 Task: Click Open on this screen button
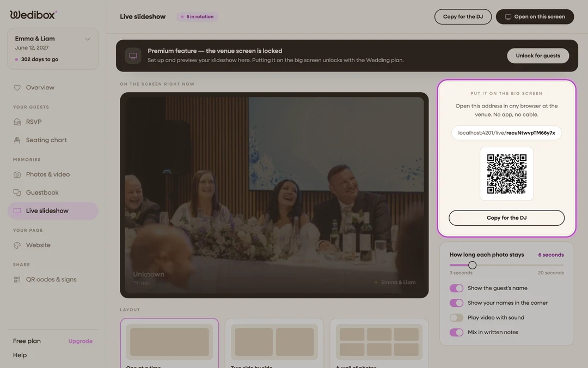click(535, 17)
